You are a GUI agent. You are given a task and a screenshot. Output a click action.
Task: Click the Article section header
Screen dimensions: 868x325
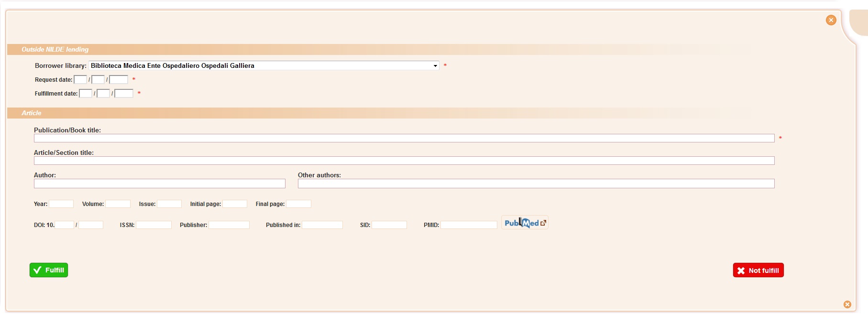(32, 113)
